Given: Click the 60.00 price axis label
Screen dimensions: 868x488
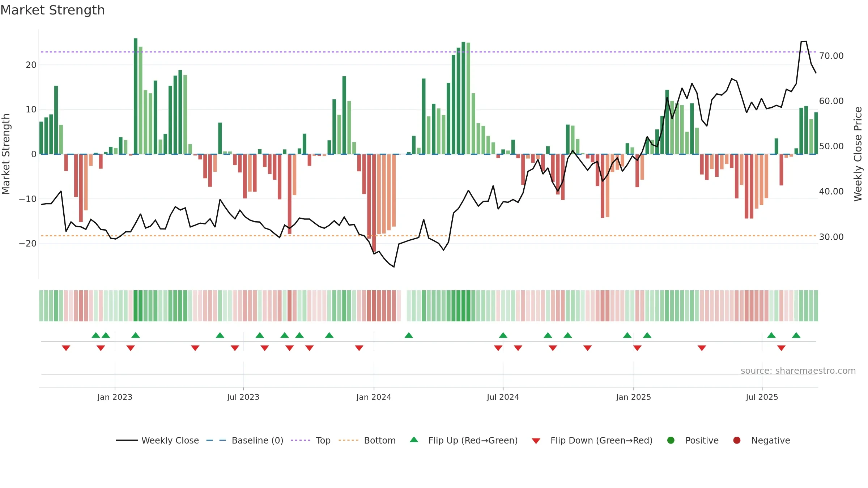Looking at the screenshot, I should click(x=831, y=101).
